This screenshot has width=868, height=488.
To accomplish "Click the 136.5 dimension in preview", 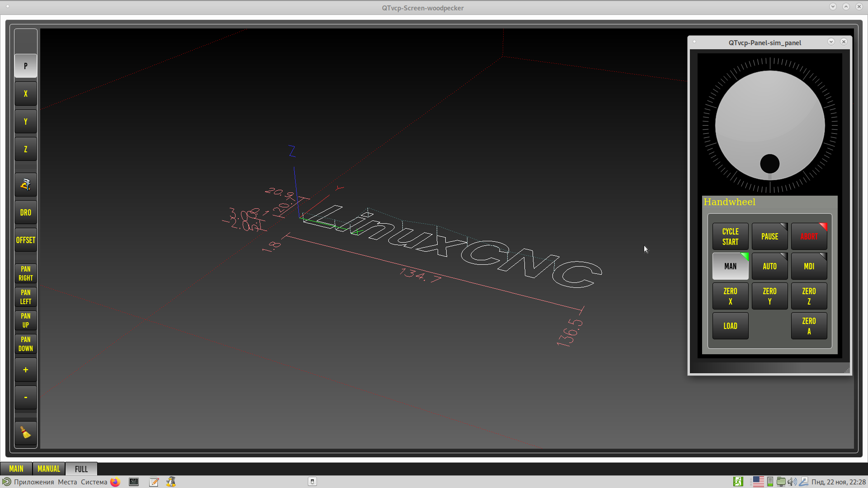I will tap(570, 333).
